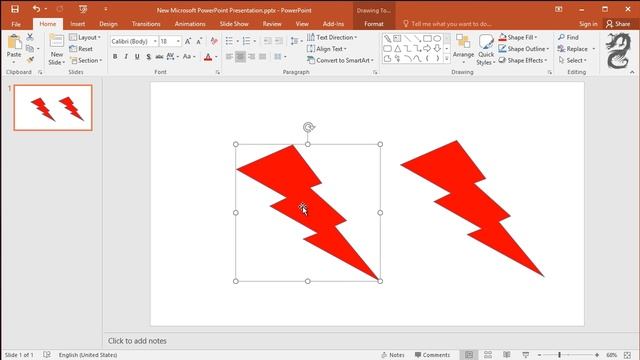The width and height of the screenshot is (640, 360).
Task: Open the Align Text dropdown
Action: click(327, 49)
